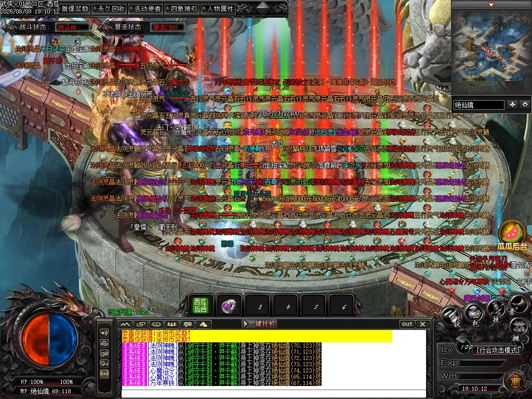Image resolution: width=532 pixels, height=399 pixels.
Task: Collapse the minimap with top arrow
Action: click(491, 5)
